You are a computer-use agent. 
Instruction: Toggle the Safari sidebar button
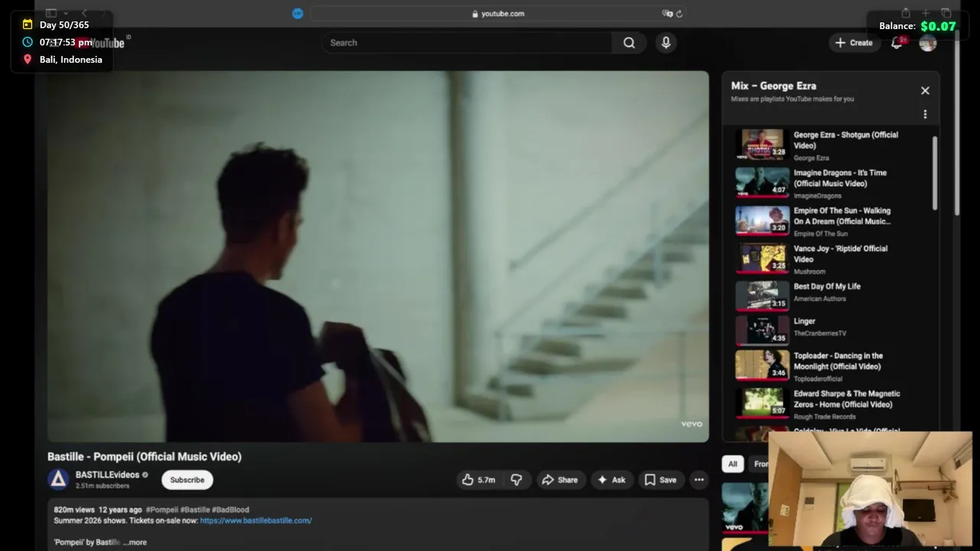pos(51,13)
